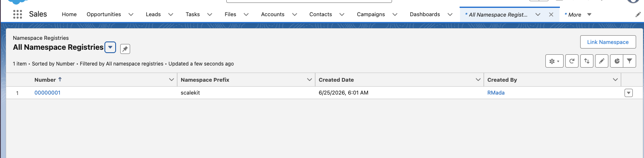Open list view selector dropdown arrow
This screenshot has width=644, height=158.
pos(110,47)
